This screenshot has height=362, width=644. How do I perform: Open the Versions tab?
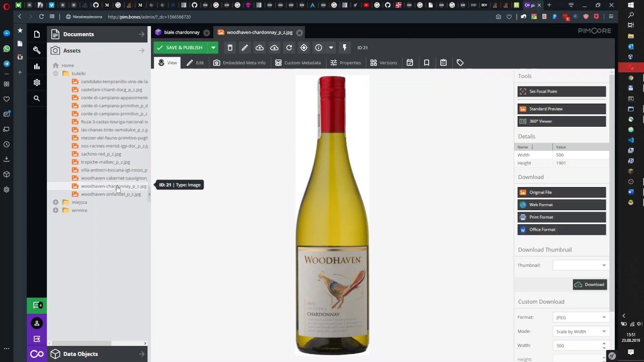click(x=384, y=63)
